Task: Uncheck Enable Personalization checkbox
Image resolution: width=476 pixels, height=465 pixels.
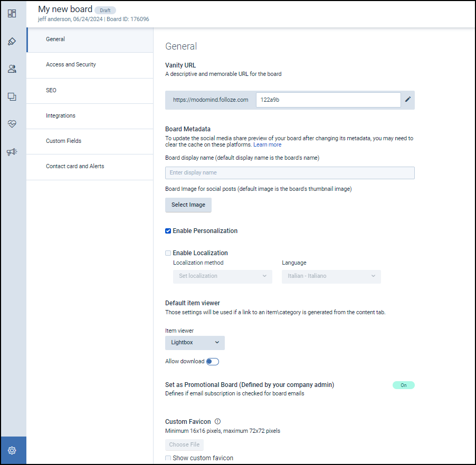Action: click(168, 231)
